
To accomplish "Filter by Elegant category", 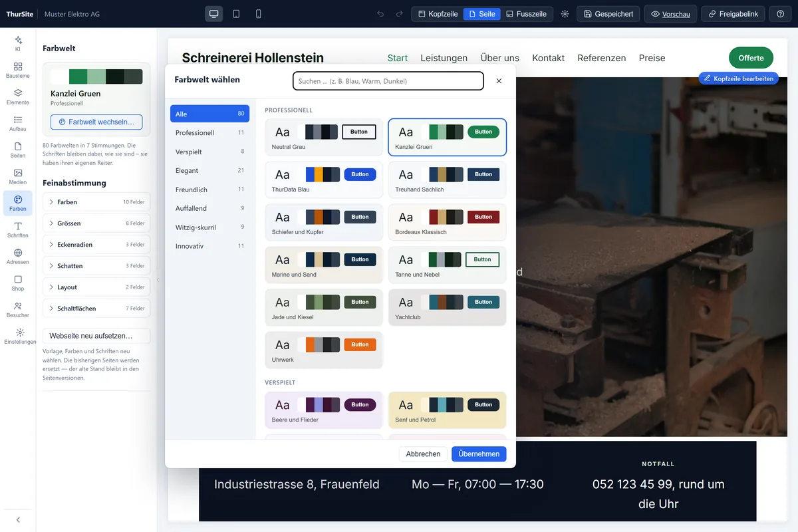I will 209,171.
